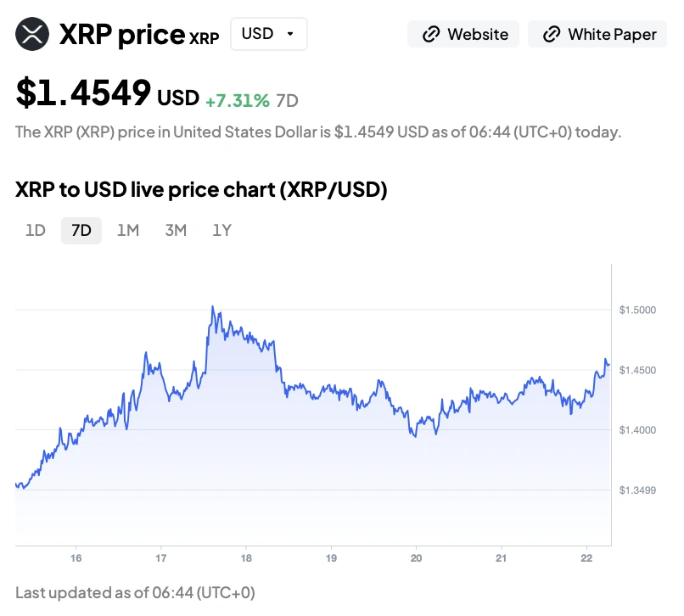This screenshot has width=684, height=616.
Task: Choose the 3M chart timeframe
Action: (x=176, y=231)
